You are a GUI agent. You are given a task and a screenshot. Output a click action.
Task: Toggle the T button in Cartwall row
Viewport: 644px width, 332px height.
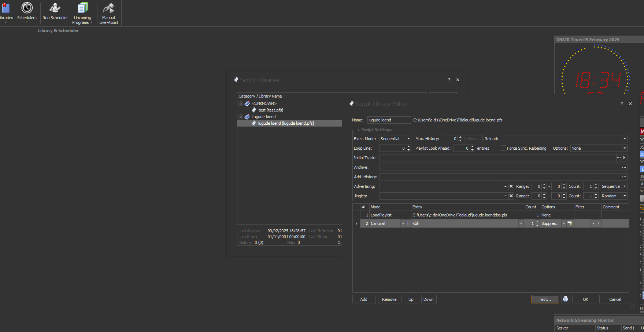[x=408, y=223]
